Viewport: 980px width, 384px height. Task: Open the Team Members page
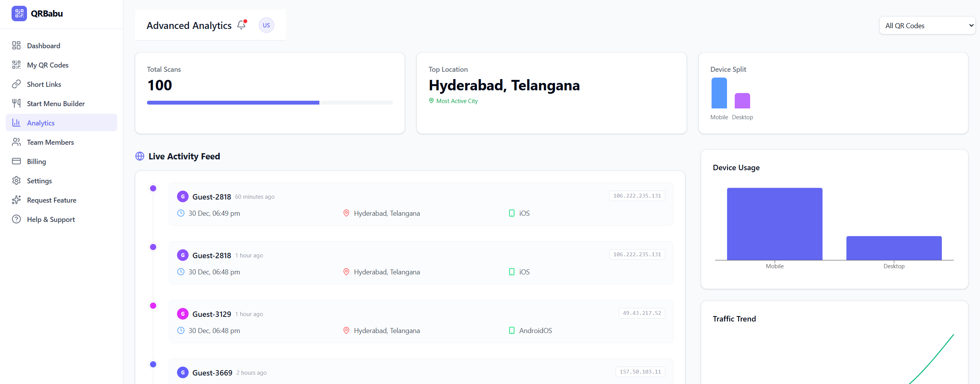[62, 142]
